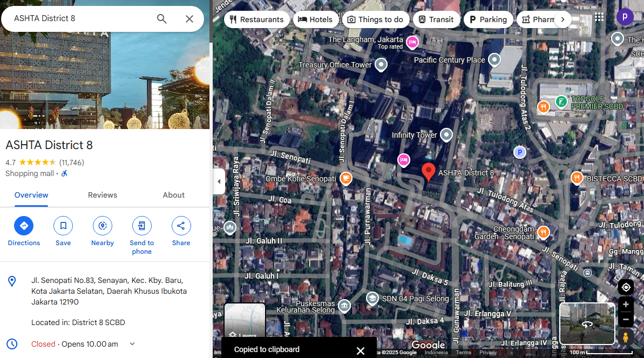
Task: Select Puskesmas Kelurahan Selong marker
Action: click(344, 306)
